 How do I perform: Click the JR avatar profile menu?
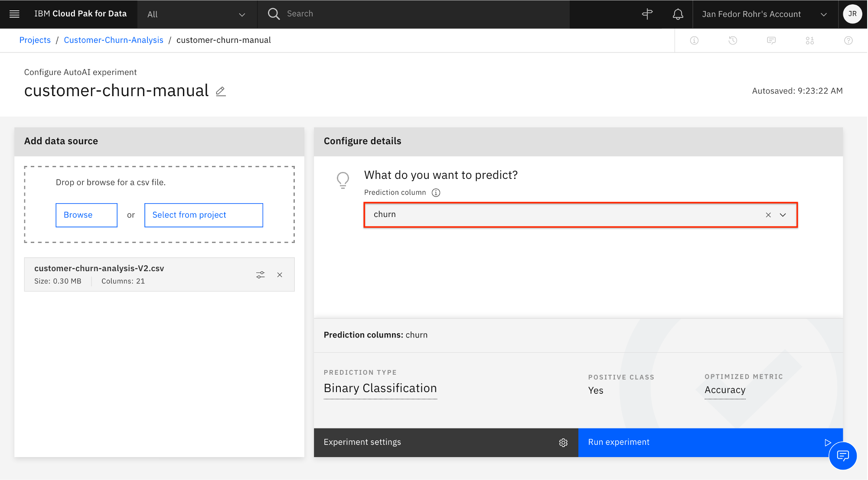[x=852, y=13]
